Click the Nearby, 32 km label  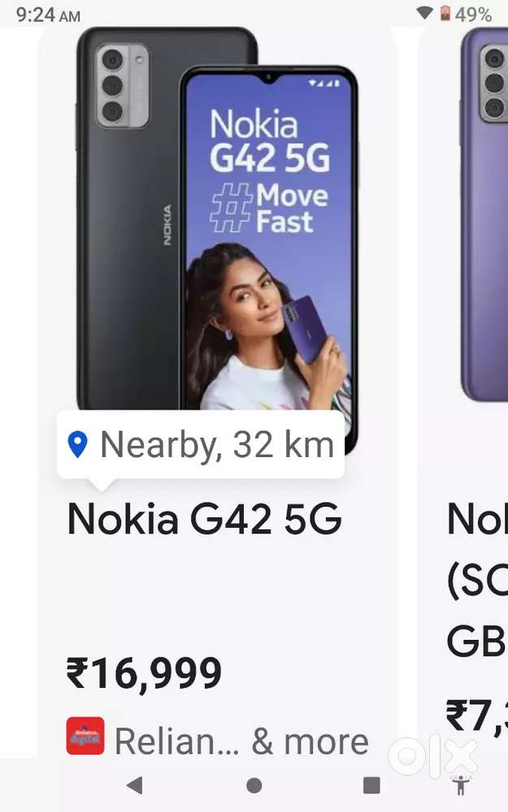[217, 444]
